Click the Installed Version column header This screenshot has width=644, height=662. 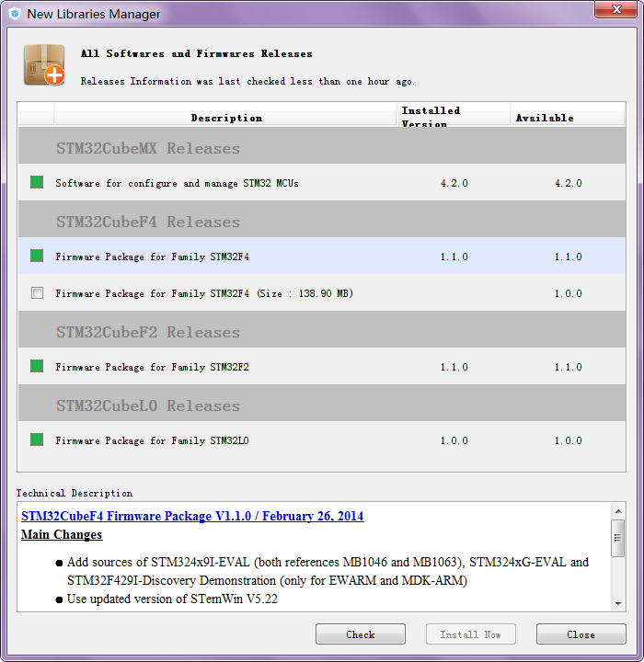pos(454,116)
